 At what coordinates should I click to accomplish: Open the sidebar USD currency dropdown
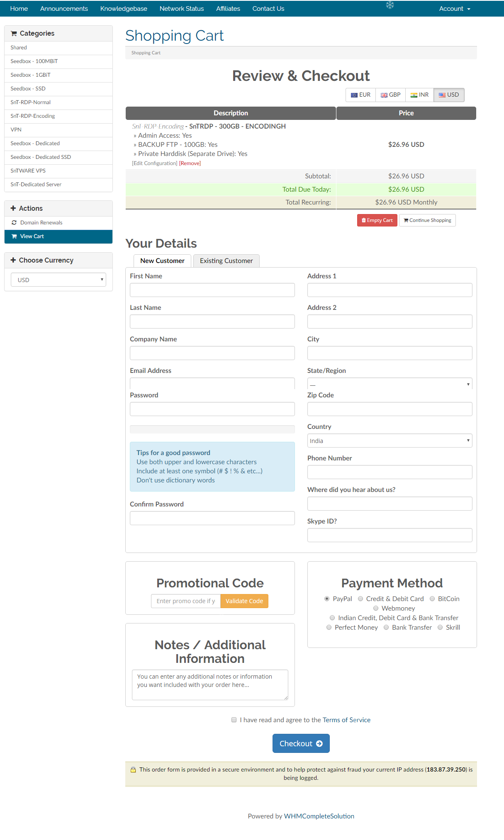point(58,280)
